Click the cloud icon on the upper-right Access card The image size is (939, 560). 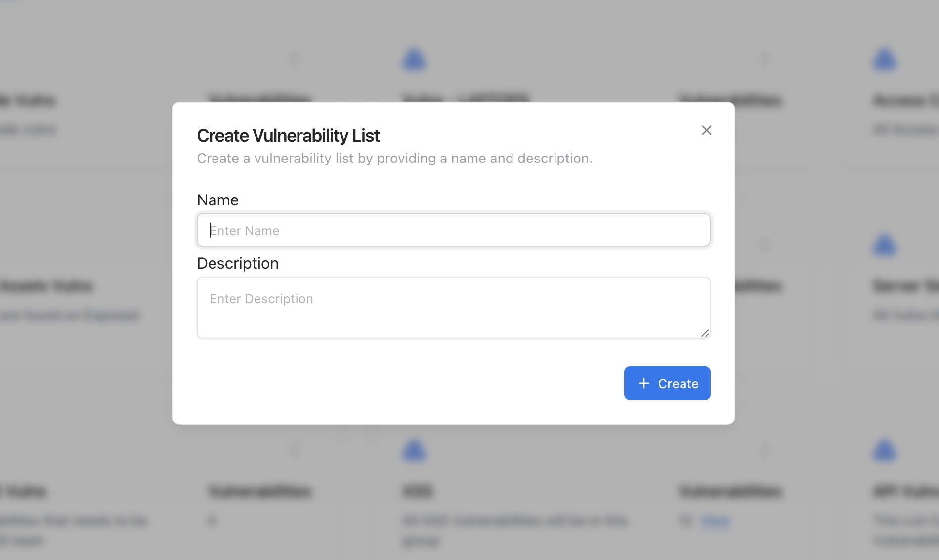[885, 58]
